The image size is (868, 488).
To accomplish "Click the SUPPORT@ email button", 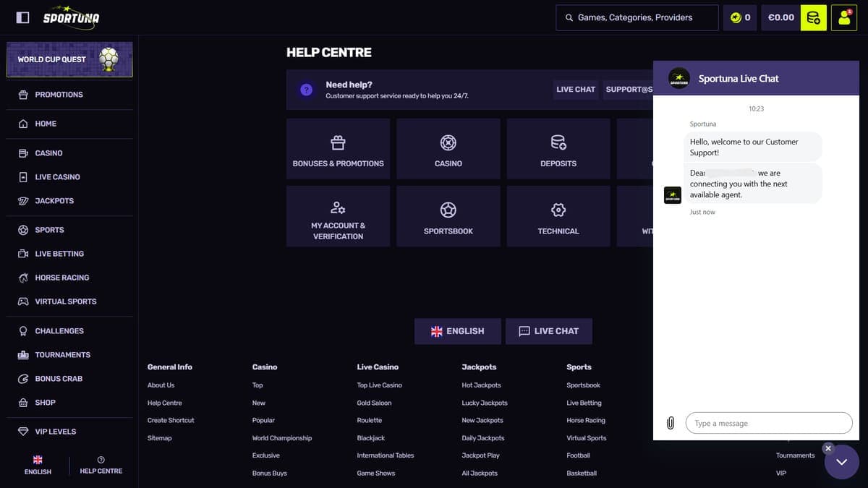I will point(629,90).
